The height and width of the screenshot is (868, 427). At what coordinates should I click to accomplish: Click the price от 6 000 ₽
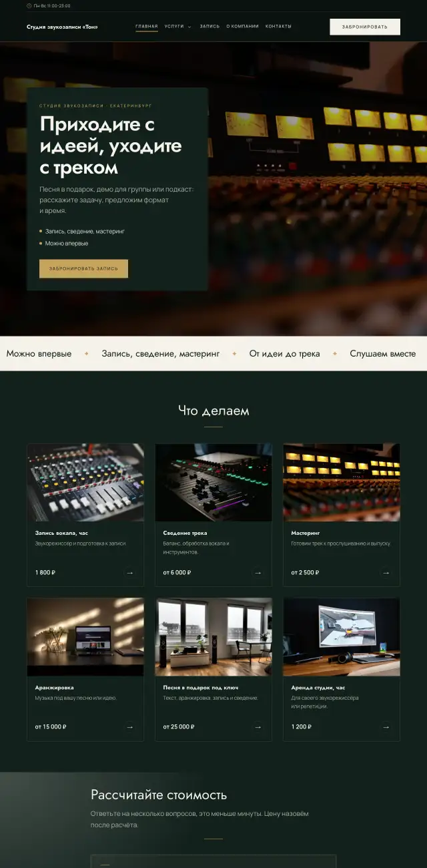177,572
